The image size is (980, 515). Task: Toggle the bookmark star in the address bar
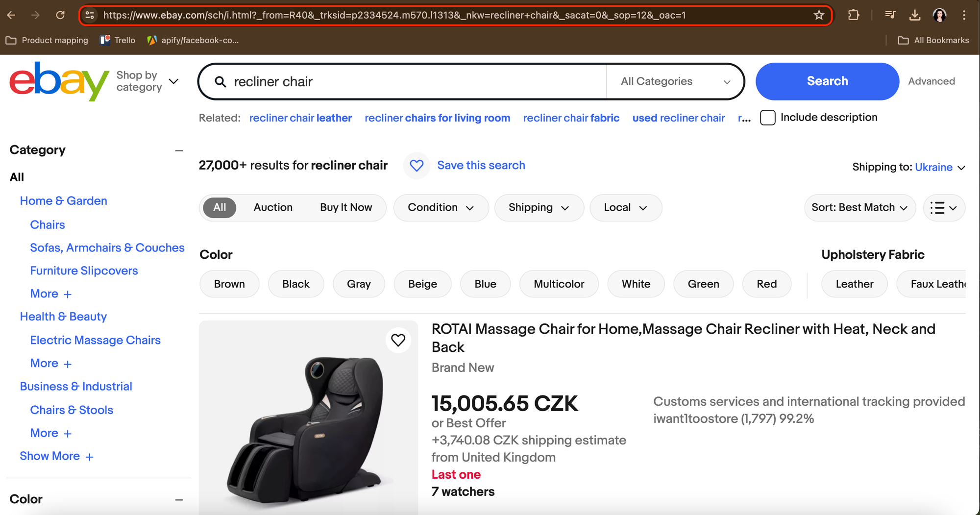click(819, 15)
